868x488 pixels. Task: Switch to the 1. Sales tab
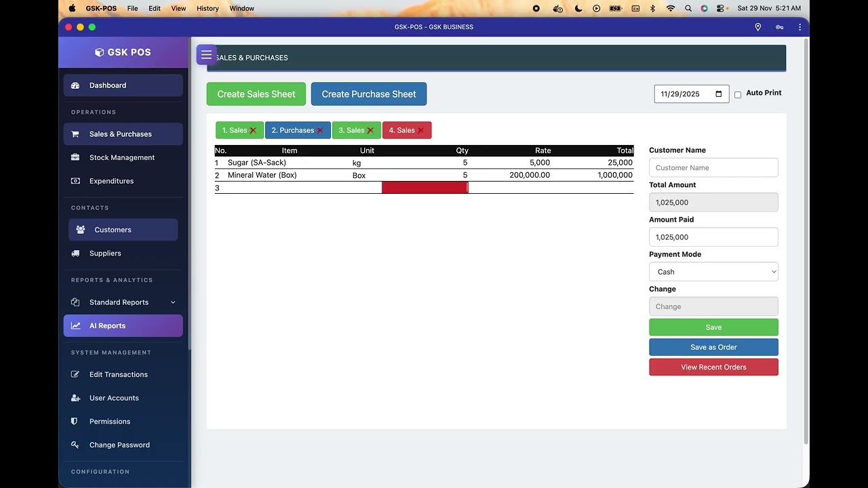(235, 130)
